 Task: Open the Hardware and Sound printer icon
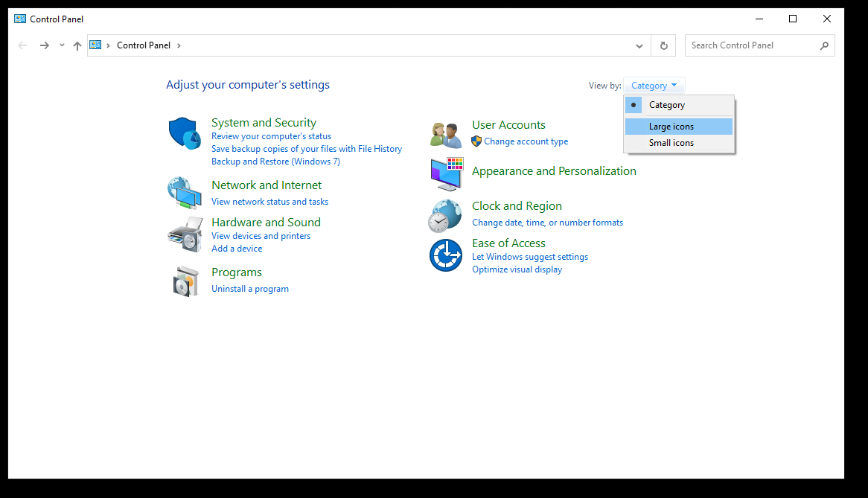[185, 234]
